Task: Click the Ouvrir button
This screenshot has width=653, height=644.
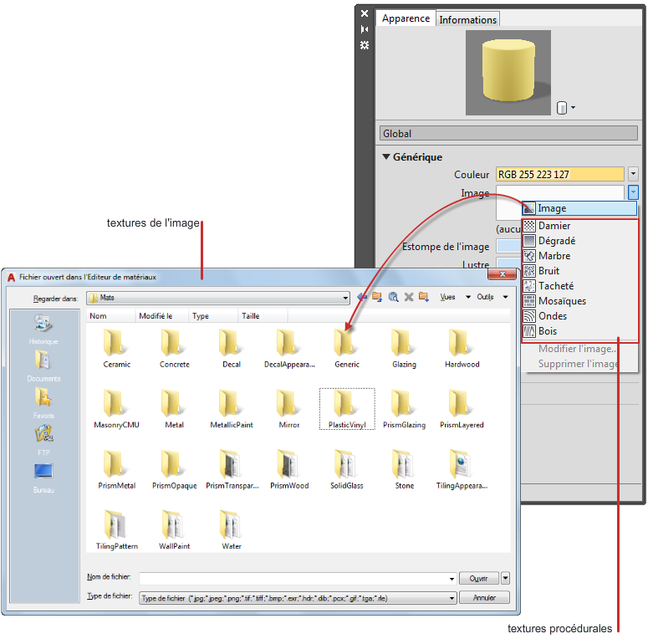Action: [x=478, y=578]
